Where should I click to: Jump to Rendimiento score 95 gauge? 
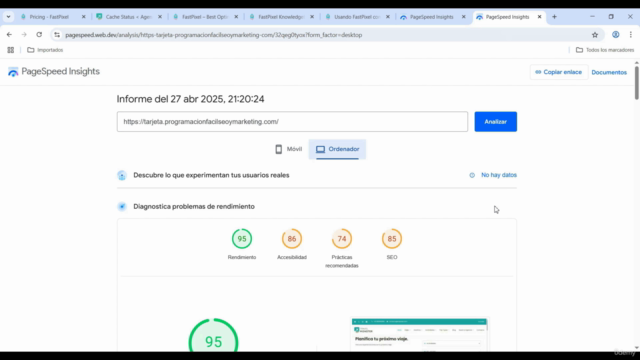[242, 239]
